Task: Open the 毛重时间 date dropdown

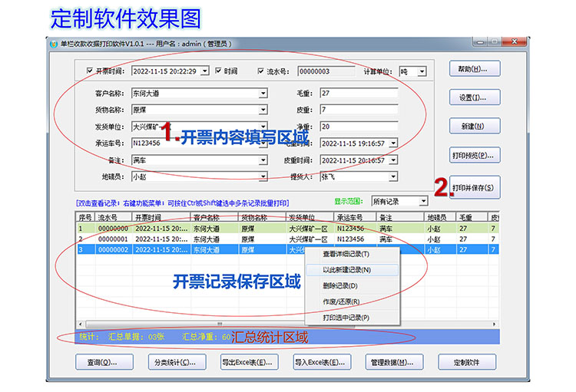Action: click(393, 143)
